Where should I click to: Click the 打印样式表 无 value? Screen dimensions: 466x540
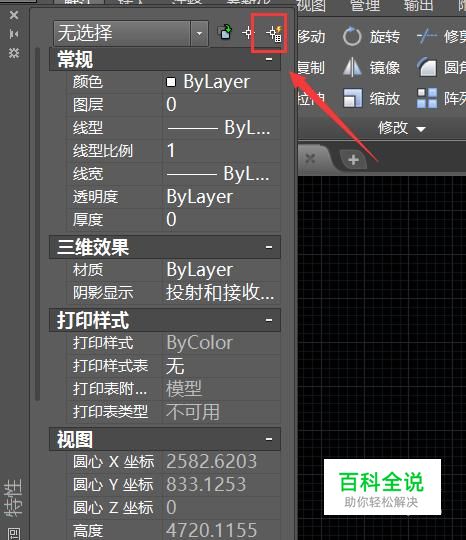coord(221,366)
